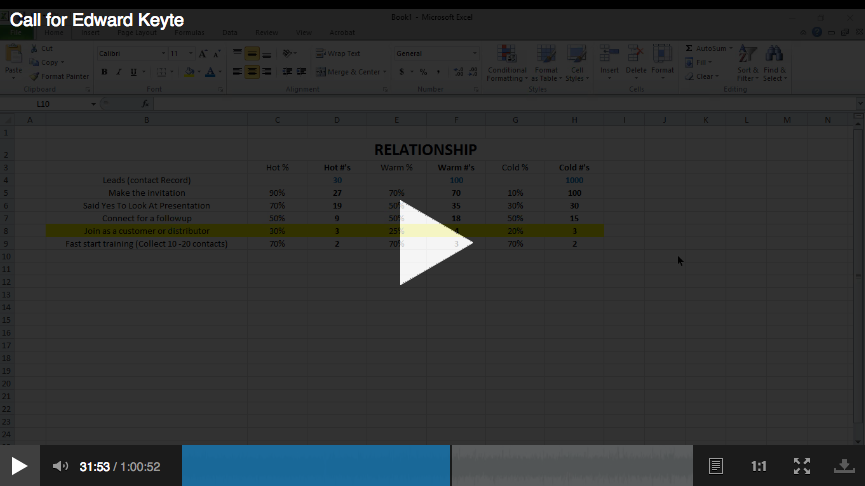Seek within the blue played portion of progress bar
The image size is (865, 486).
click(316, 466)
